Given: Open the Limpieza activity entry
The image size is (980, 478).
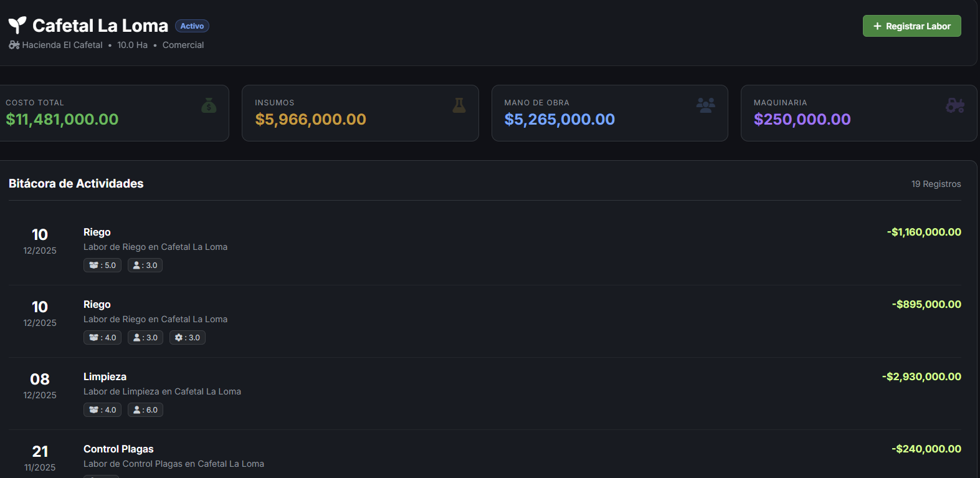Looking at the screenshot, I should 105,377.
